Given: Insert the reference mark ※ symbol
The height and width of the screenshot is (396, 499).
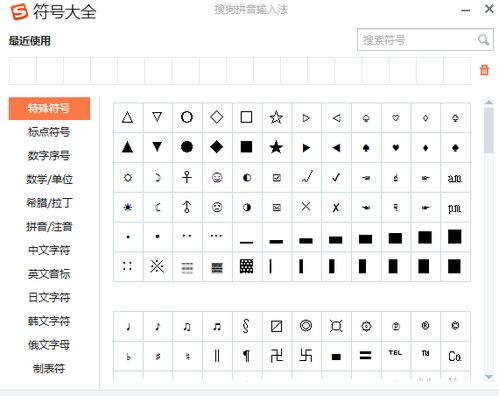Looking at the screenshot, I should point(157,266).
